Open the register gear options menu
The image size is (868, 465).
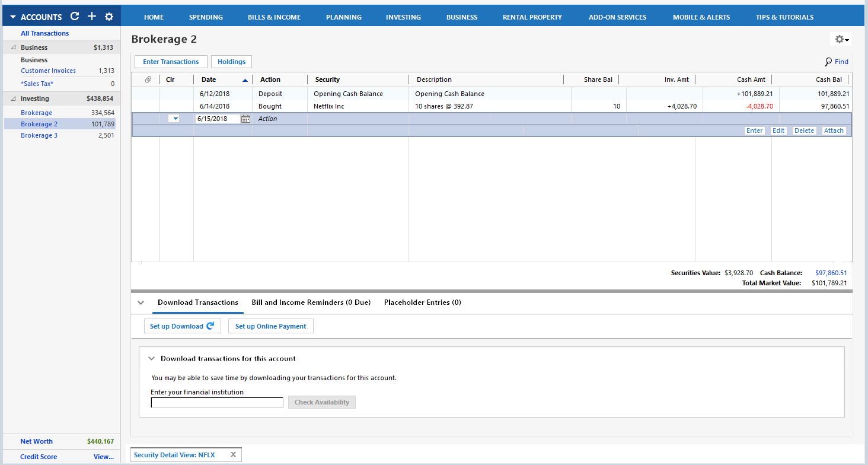pos(842,39)
